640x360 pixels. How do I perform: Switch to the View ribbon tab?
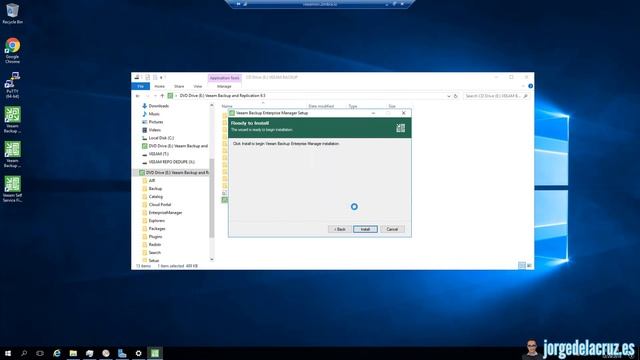[x=198, y=87]
